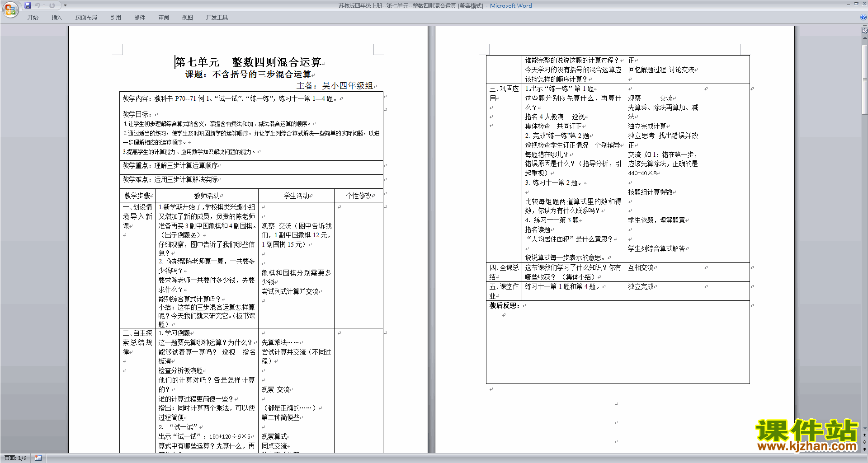Restore down the Word window
Viewport: 868px width, 463px height.
click(856, 4)
